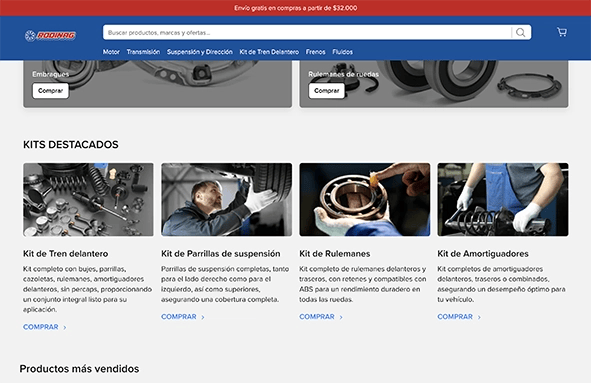Click COMPRAR link under Kit de Parrillas de suspensión
The width and height of the screenshot is (591, 383).
click(x=183, y=317)
